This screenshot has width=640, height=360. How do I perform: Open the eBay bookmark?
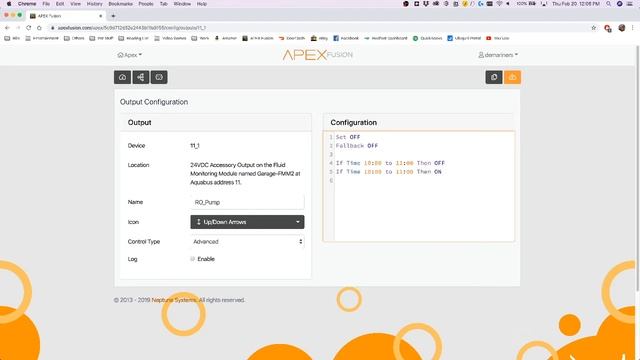click(x=319, y=38)
